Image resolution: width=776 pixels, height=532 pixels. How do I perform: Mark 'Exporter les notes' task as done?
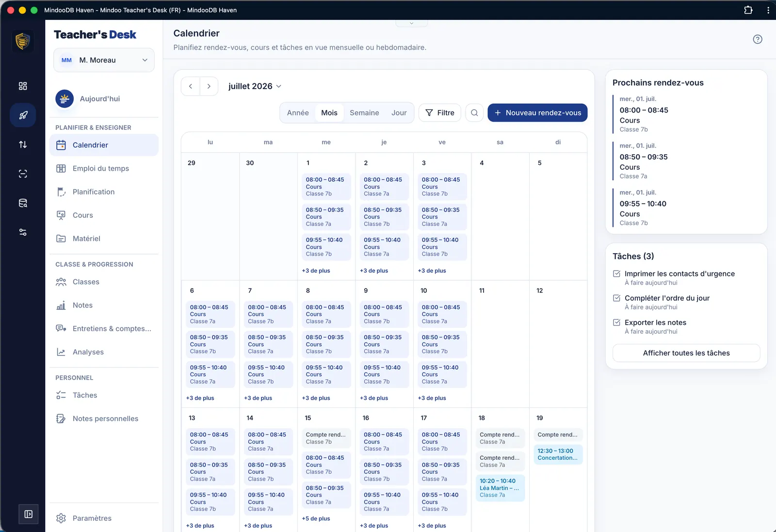pos(616,322)
